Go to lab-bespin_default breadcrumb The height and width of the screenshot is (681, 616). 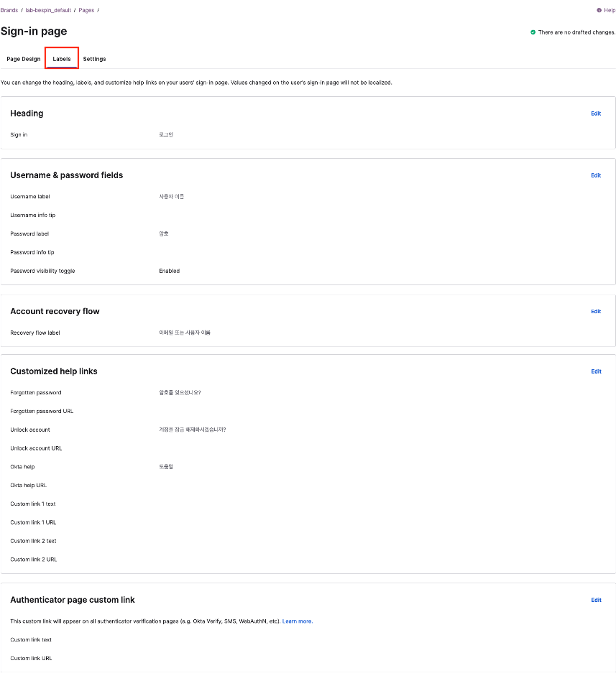[x=48, y=11]
